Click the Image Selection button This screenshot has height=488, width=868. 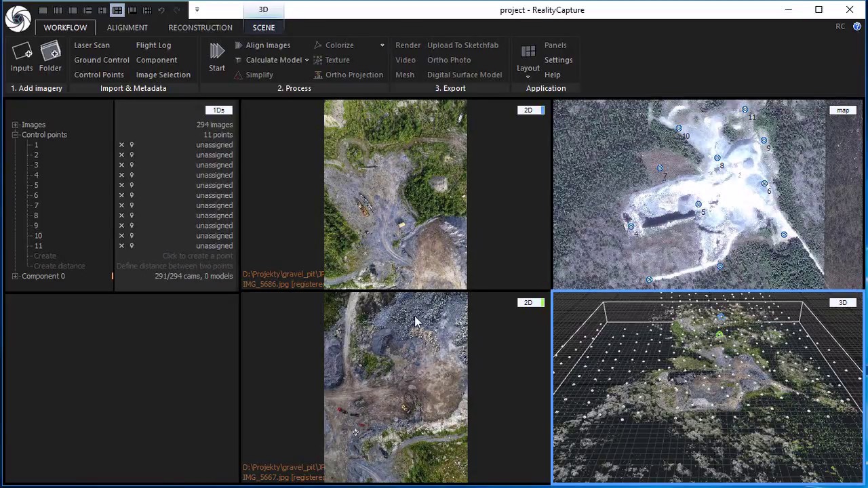163,75
